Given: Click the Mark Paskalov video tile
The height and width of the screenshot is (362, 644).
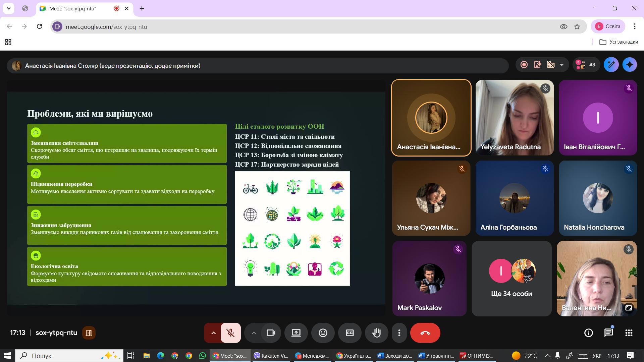Looking at the screenshot, I should pyautogui.click(x=429, y=279).
